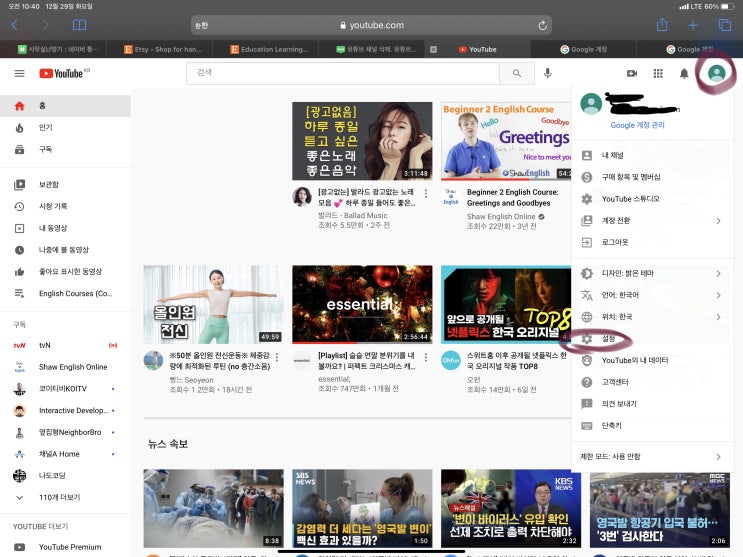This screenshot has height=557, width=743.
Task: Go back in Safari
Action: pyautogui.click(x=15, y=25)
